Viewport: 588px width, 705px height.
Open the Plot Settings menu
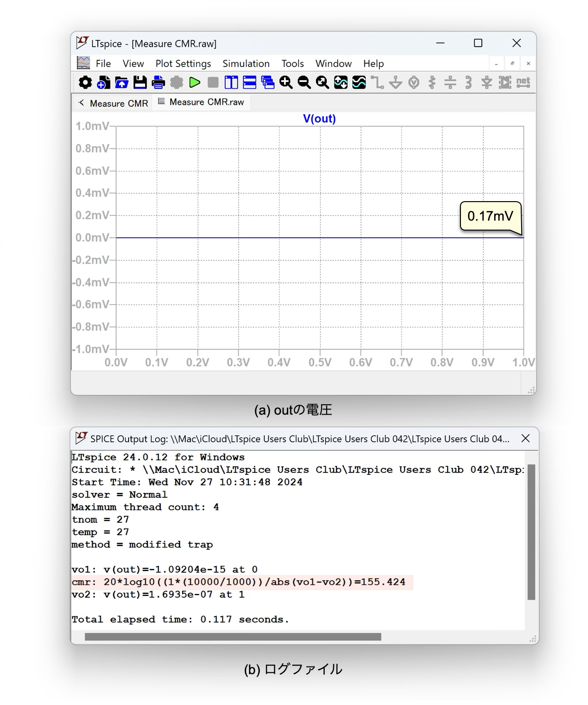(183, 64)
